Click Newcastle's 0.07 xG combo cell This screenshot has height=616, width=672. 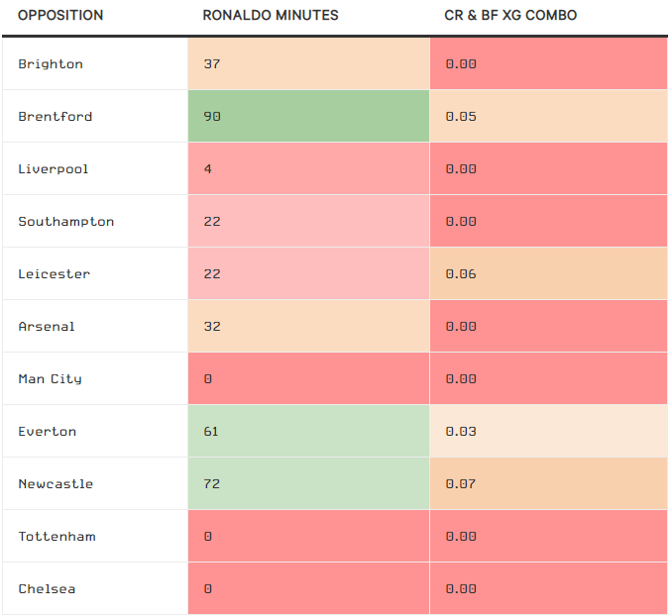pyautogui.click(x=548, y=484)
